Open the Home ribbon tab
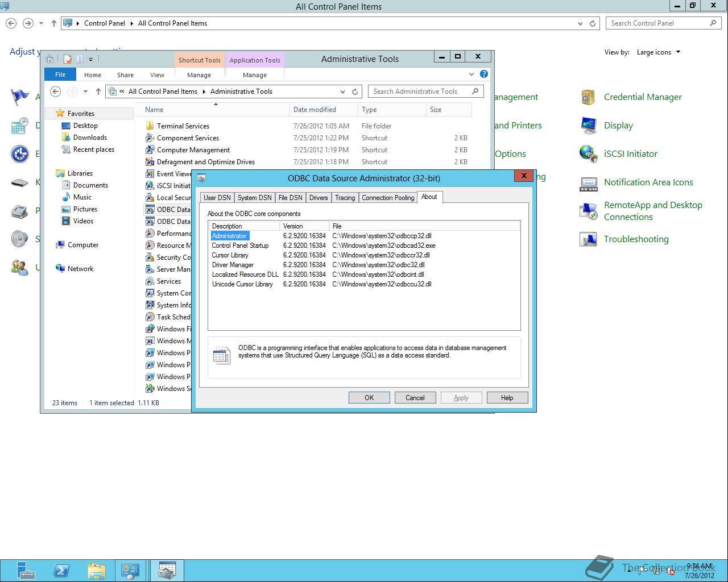The height and width of the screenshot is (582, 728). (93, 75)
